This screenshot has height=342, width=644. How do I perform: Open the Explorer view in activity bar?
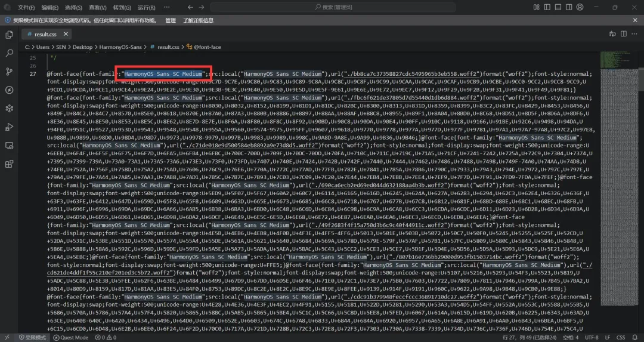pyautogui.click(x=9, y=35)
